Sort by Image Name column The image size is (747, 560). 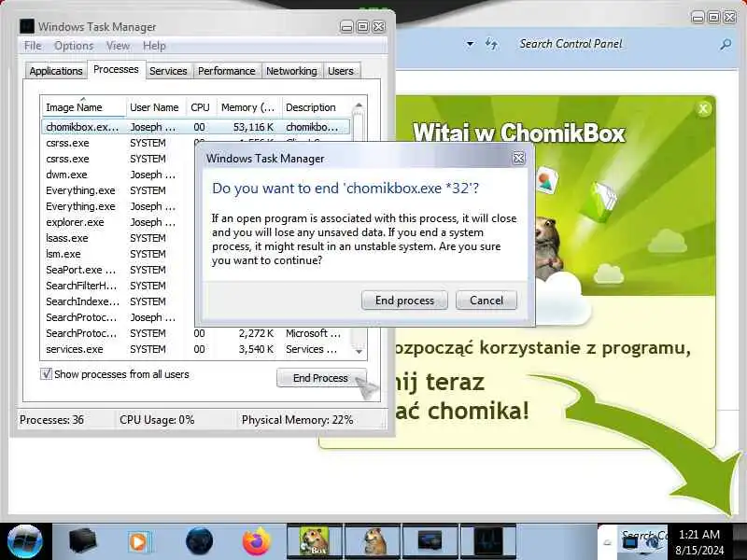click(x=83, y=107)
